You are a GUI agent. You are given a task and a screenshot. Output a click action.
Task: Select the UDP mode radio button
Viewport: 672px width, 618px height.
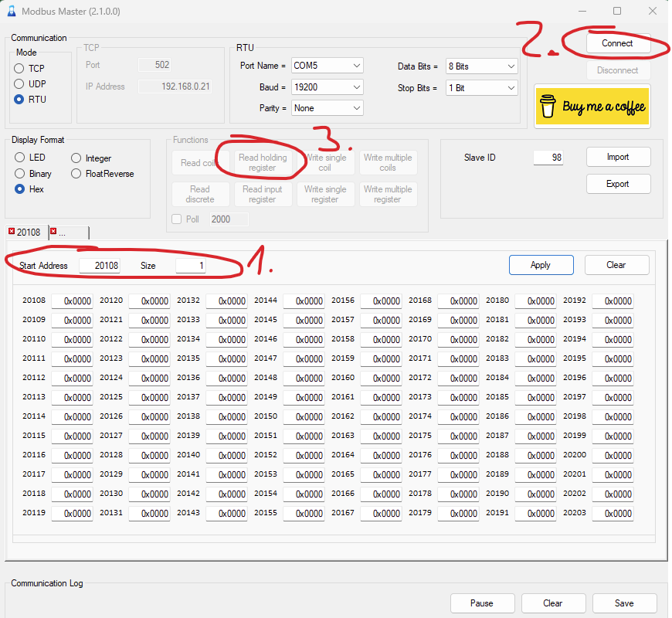click(19, 83)
